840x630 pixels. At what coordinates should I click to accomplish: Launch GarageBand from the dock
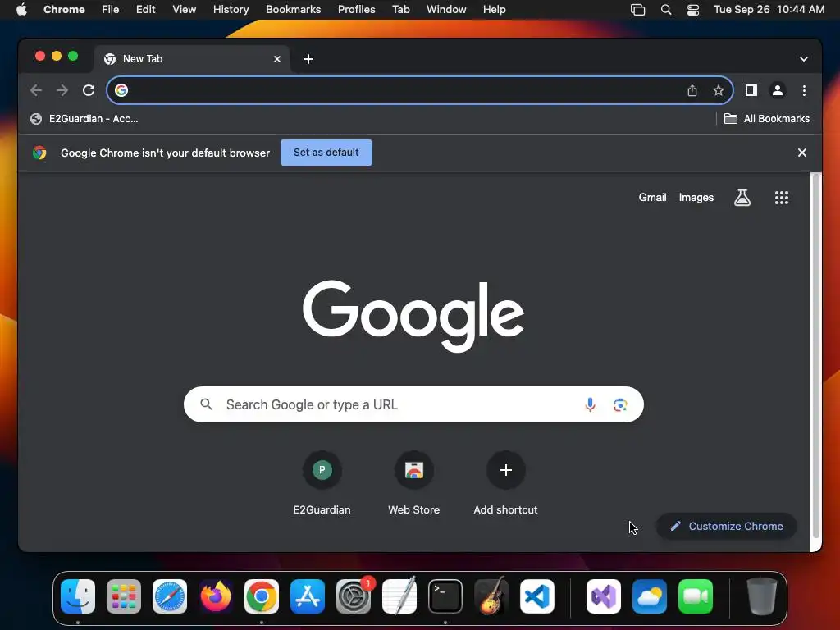pyautogui.click(x=491, y=596)
